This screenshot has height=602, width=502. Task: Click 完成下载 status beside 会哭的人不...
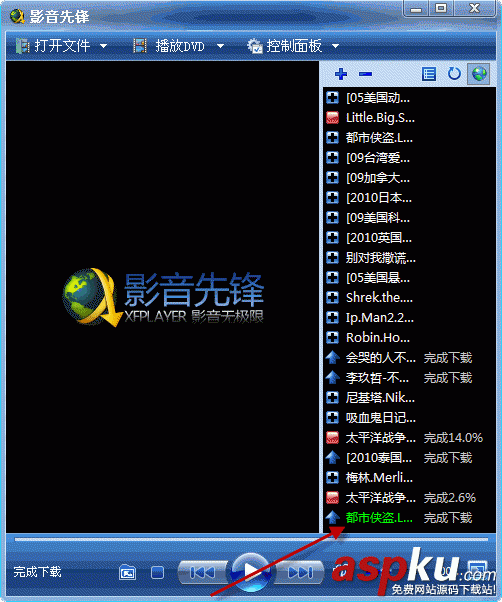click(448, 357)
